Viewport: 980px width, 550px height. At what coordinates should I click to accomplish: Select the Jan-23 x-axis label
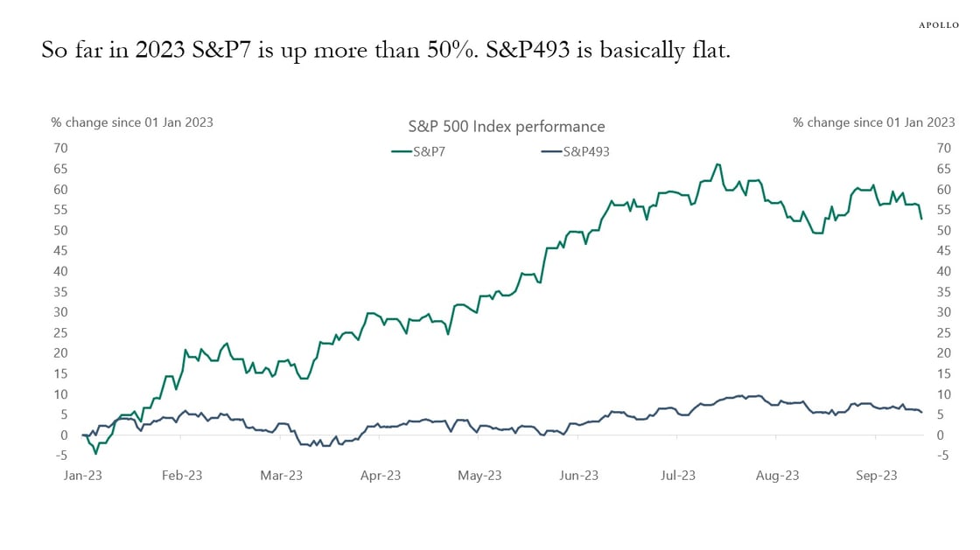click(82, 476)
